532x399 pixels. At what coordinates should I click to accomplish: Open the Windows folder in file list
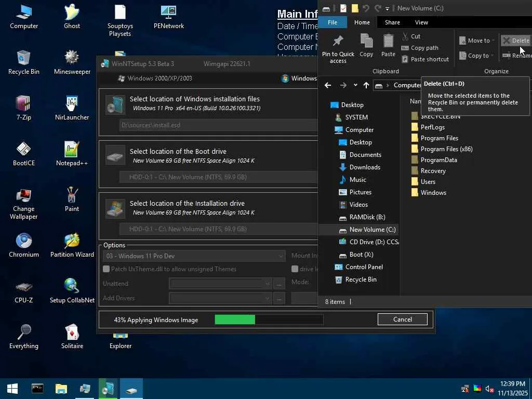429,193
